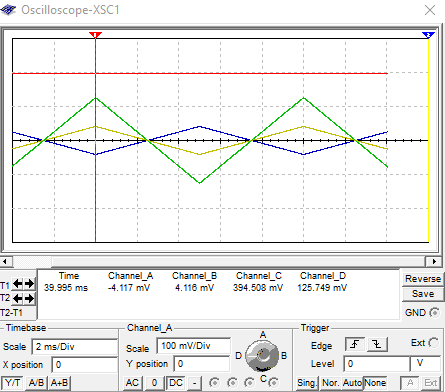This screenshot has height=392, width=445.
Task: Click the Channel_C reading 394.508 mV
Action: coord(258,288)
